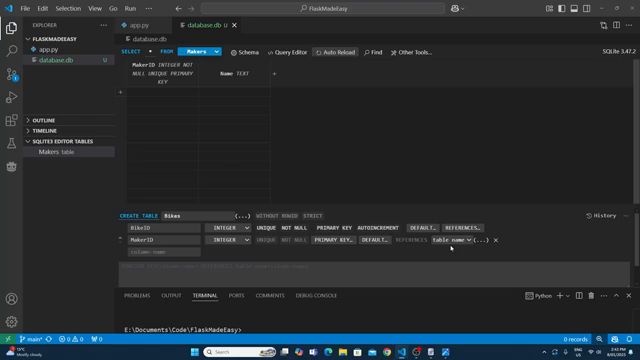The height and width of the screenshot is (360, 640).
Task: Split the editor right
Action: click(x=616, y=25)
